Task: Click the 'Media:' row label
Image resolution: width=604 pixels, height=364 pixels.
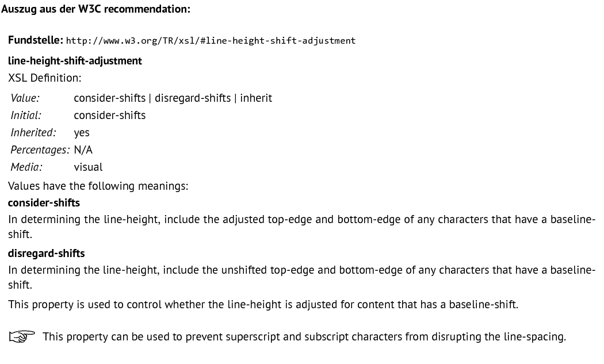Action: click(x=26, y=167)
